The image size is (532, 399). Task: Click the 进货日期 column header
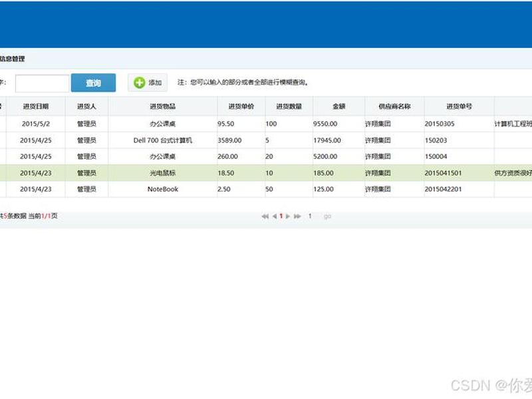(x=36, y=106)
